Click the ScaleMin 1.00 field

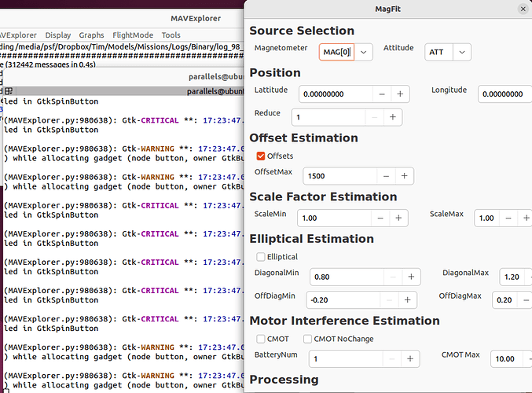(x=334, y=218)
